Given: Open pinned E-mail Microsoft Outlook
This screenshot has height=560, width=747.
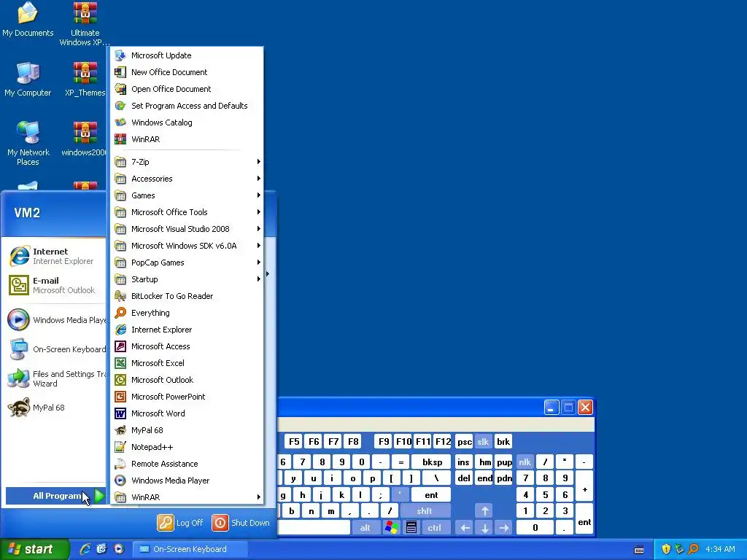Looking at the screenshot, I should click(x=55, y=285).
